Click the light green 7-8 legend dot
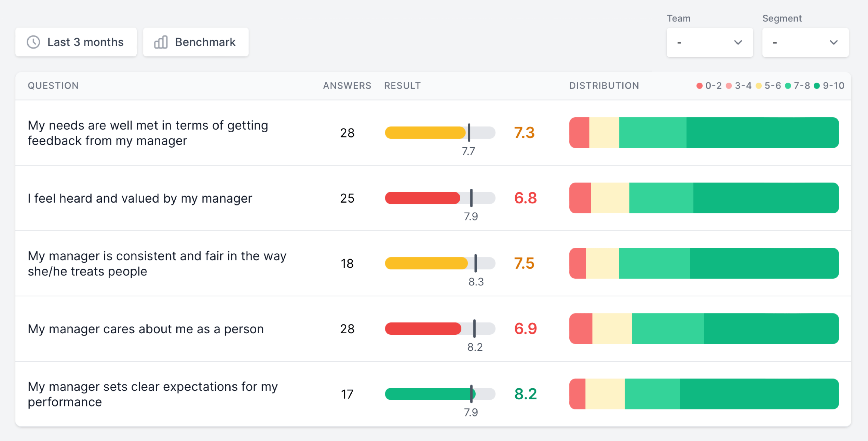 click(x=788, y=86)
